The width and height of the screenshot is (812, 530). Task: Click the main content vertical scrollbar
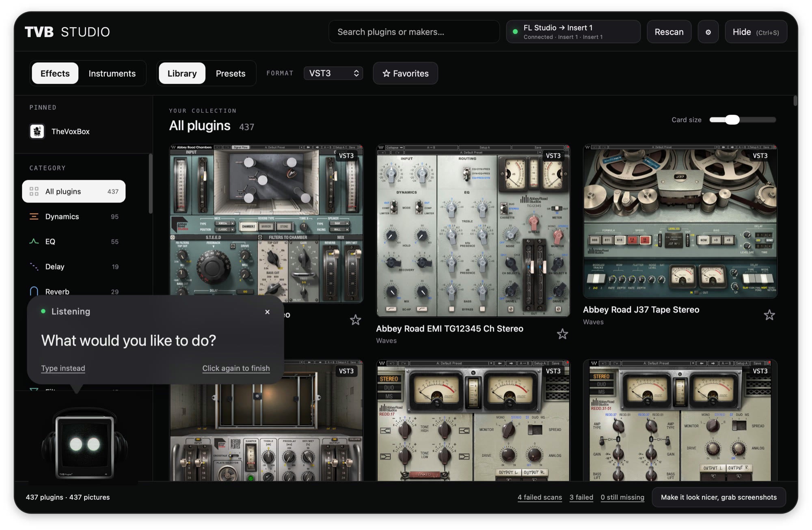point(795,101)
